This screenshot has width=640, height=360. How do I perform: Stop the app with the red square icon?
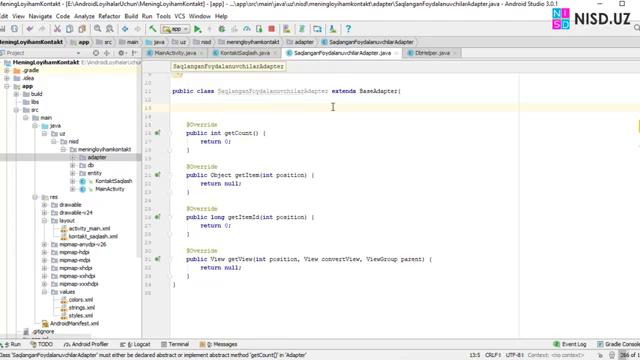click(271, 29)
